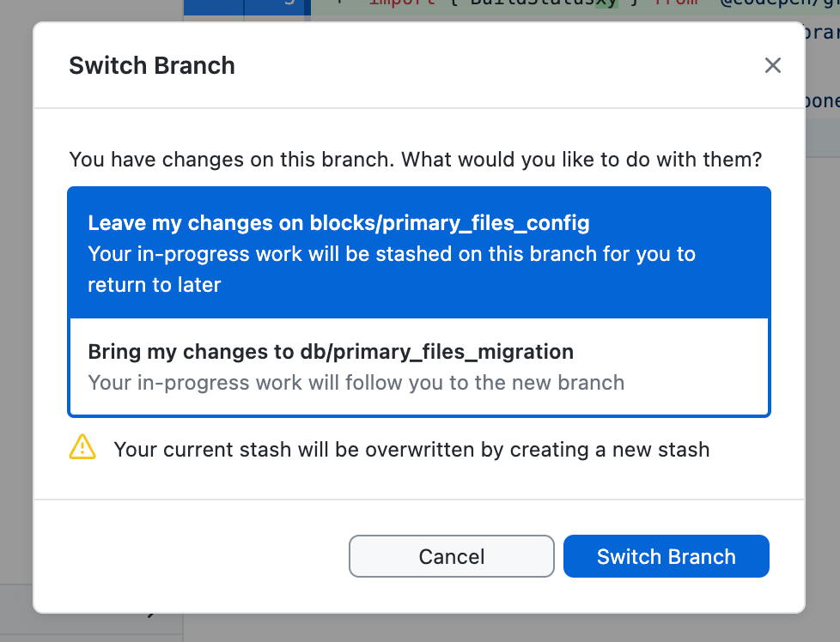Viewport: 840px width, 642px height.
Task: Close the Switch Branch dialog with X
Action: pyautogui.click(x=773, y=65)
